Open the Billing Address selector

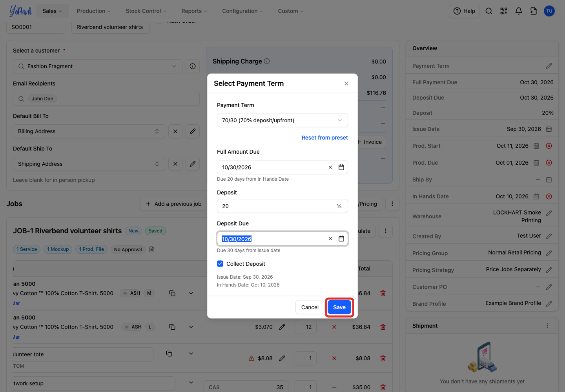point(89,131)
